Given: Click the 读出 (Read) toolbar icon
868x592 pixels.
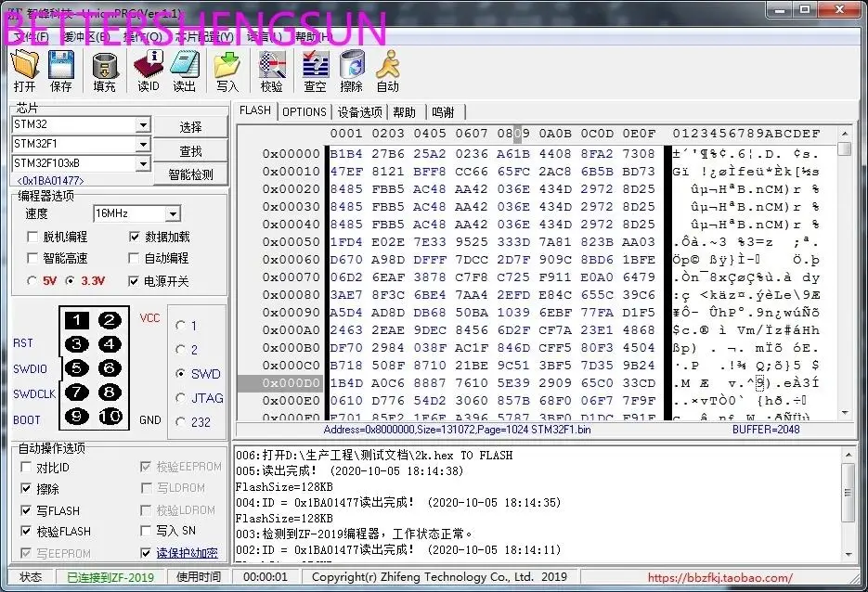Looking at the screenshot, I should (185, 65).
